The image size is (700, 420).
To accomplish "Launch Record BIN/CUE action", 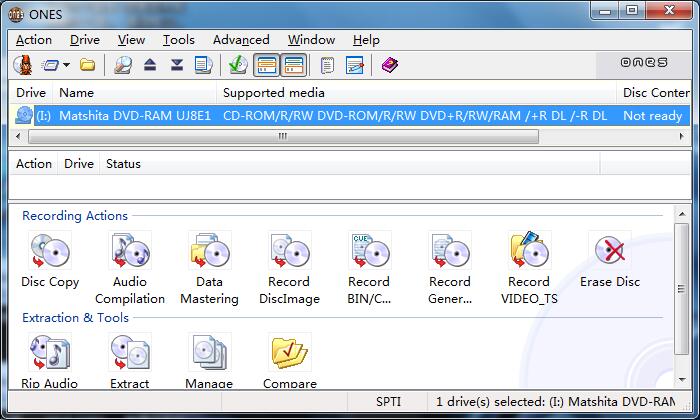I will coord(369,268).
